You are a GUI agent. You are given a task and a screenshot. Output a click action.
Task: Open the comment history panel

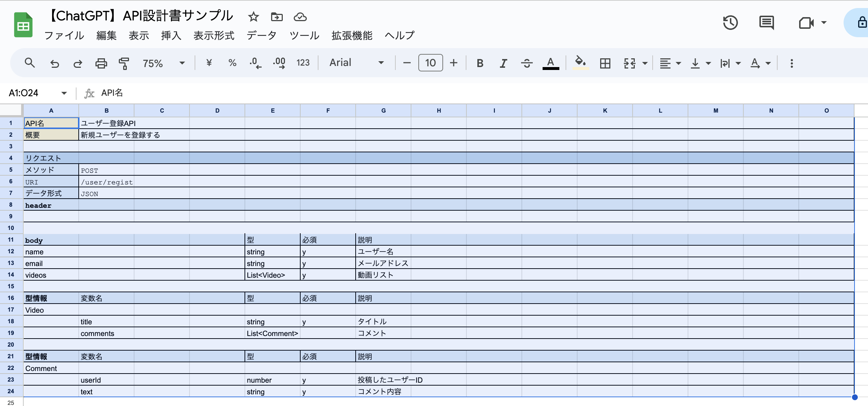[767, 23]
